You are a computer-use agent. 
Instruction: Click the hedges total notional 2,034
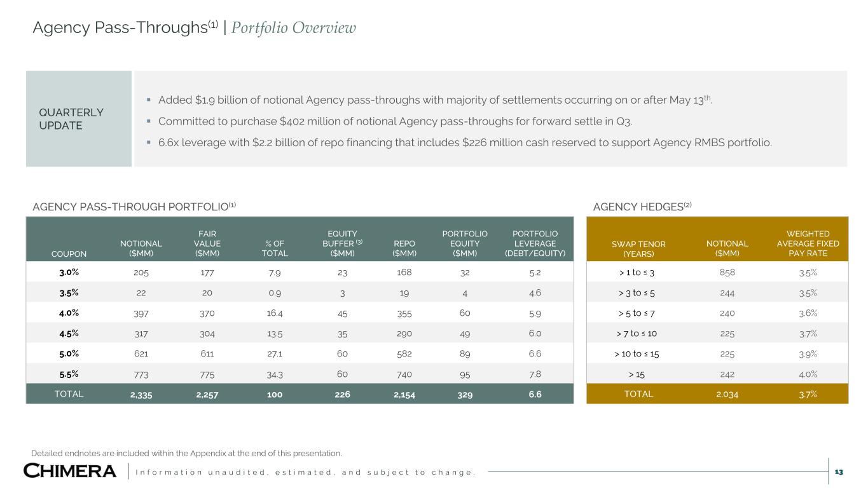[x=727, y=394]
